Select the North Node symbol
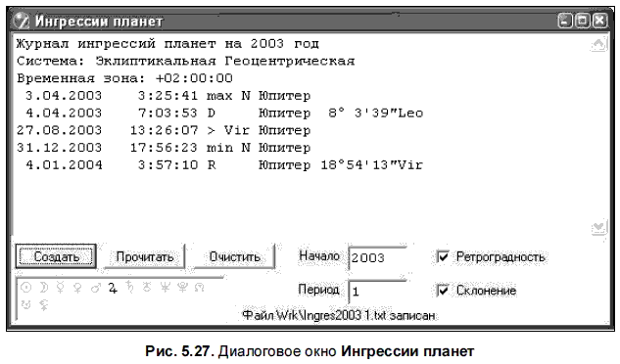Image resolution: width=620 pixels, height=364 pixels. 199,288
